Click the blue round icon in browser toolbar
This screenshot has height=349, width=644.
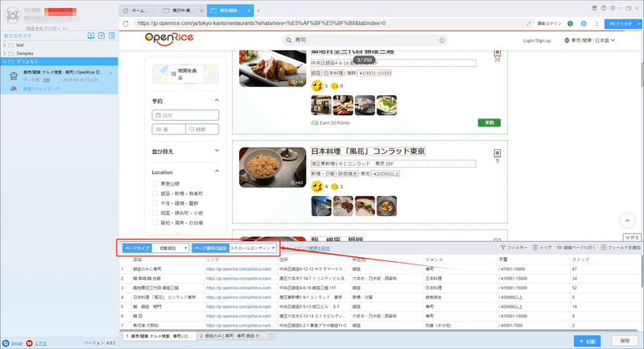pos(583,23)
